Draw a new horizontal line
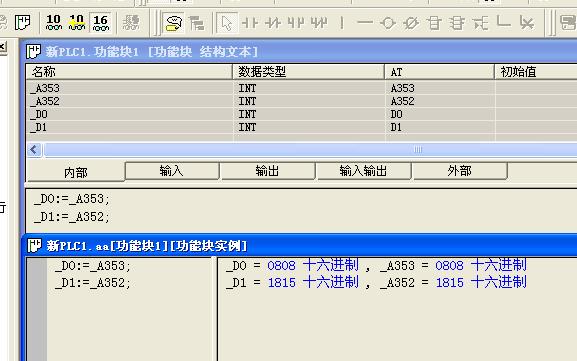Viewport: 577px width, 361px height. 365,23
